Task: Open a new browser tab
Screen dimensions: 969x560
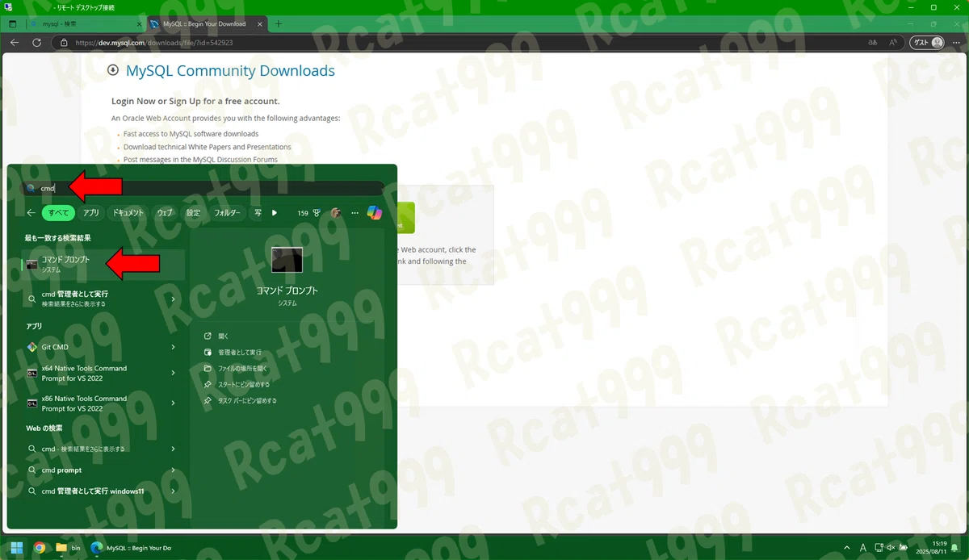Action: point(279,24)
